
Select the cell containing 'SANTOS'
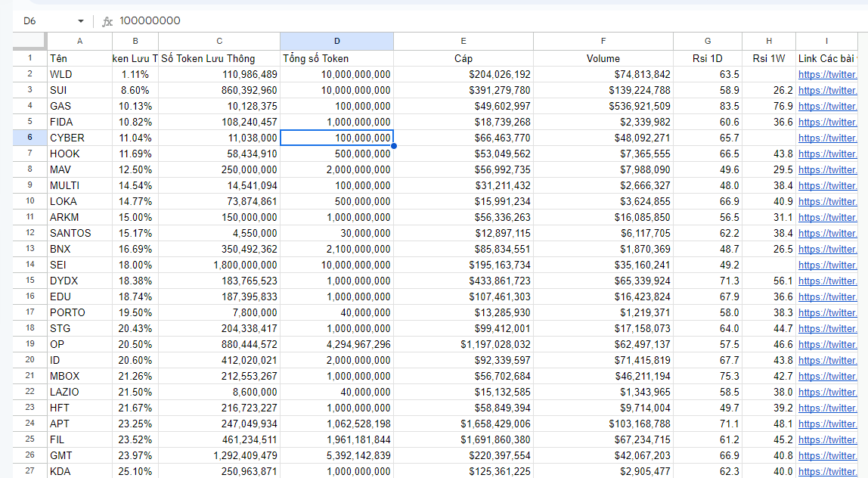point(79,233)
